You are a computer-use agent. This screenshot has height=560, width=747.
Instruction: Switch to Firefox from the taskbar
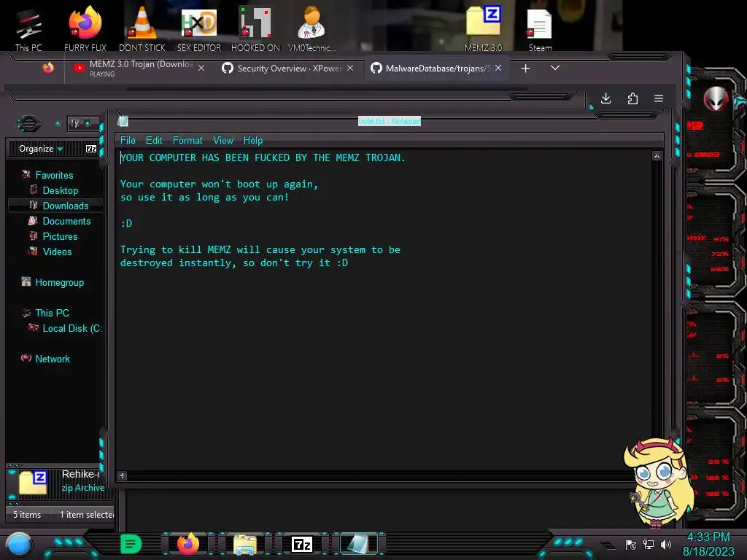[x=188, y=544]
